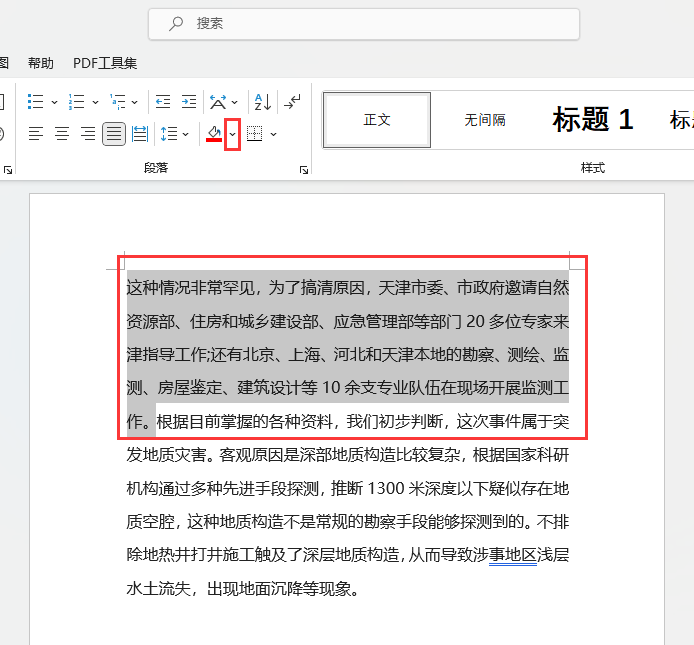Click the multilevel list icon

[117, 102]
